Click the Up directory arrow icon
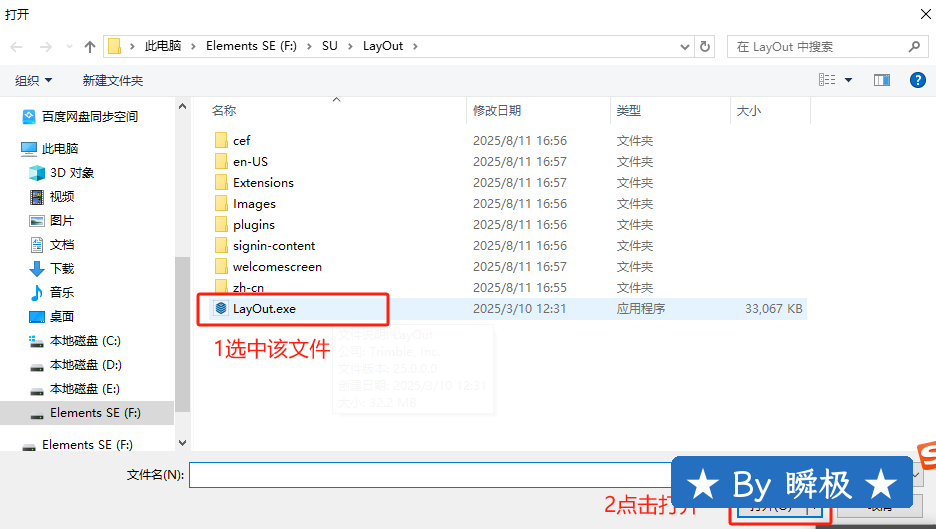 click(90, 47)
